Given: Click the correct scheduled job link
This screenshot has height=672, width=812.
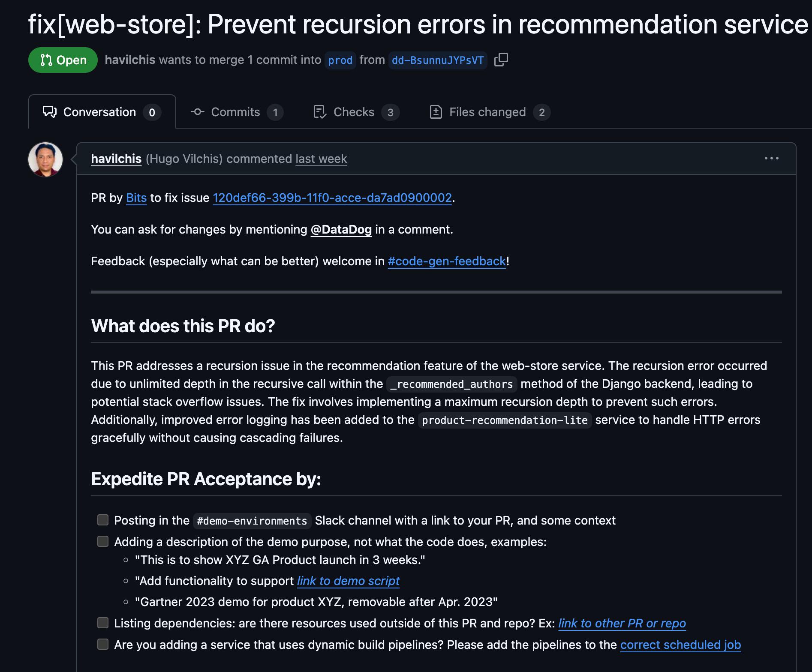Looking at the screenshot, I should coord(680,644).
